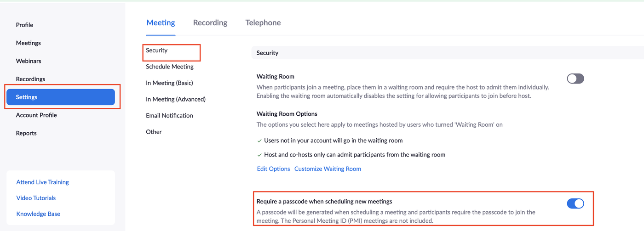Go to Meetings in the sidebar
The image size is (644, 231).
click(29, 43)
